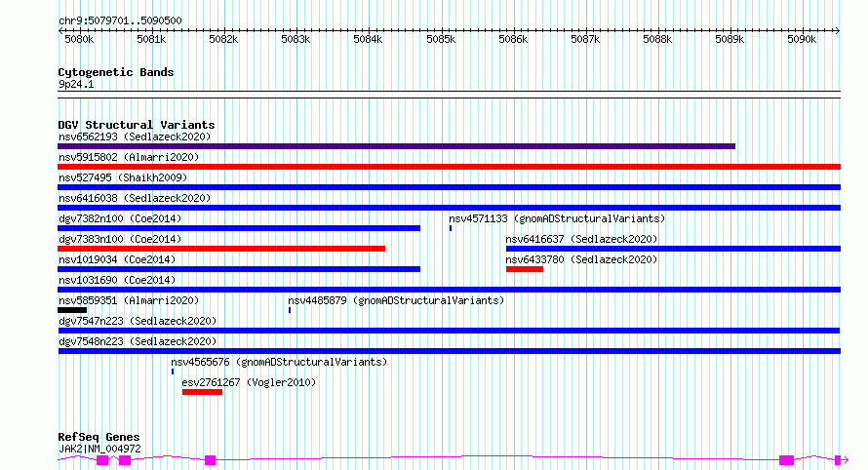The width and height of the screenshot is (868, 470).
Task: Click the small nsv4571133 blue marker
Action: pos(451,228)
